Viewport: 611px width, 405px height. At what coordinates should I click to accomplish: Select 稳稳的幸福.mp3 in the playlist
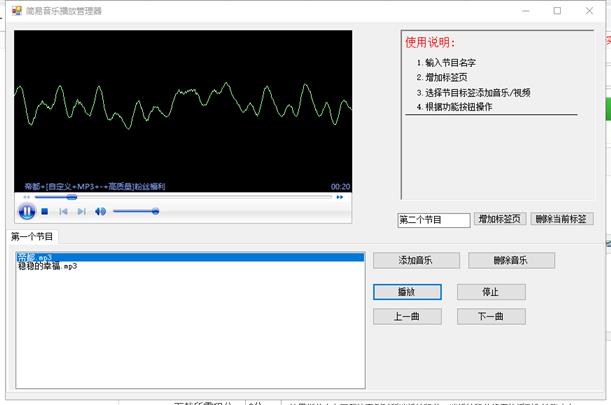point(190,266)
